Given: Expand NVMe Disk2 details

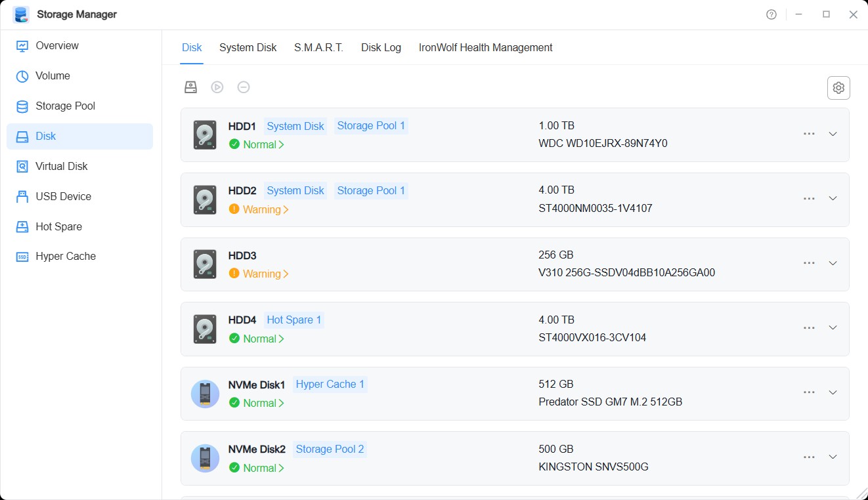Looking at the screenshot, I should tap(833, 457).
